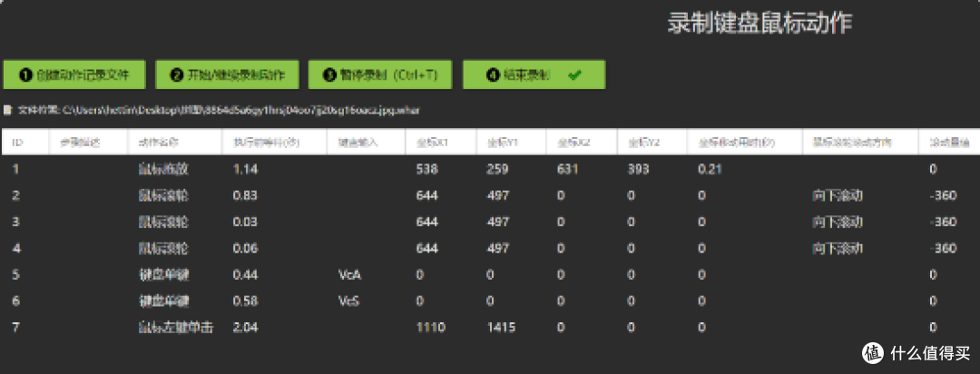
Task: Click the X2 coordinate 631
Action: [568, 170]
